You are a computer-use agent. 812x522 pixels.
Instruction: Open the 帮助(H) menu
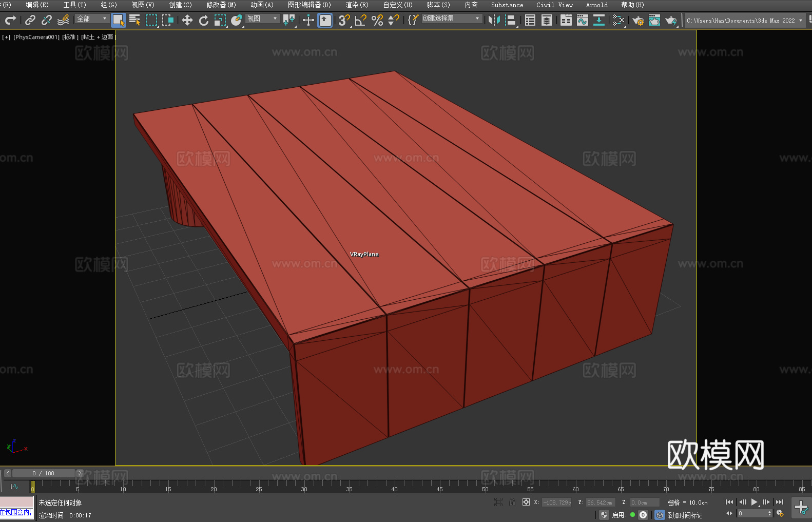(x=632, y=5)
